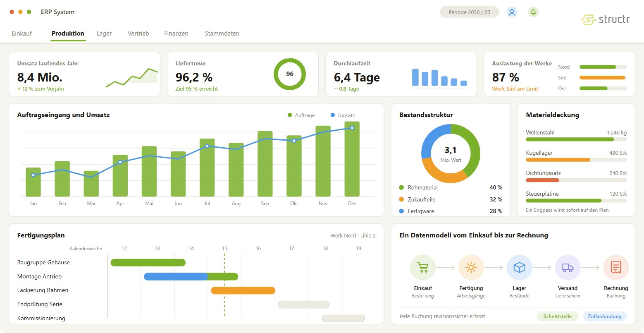This screenshot has height=333, width=644.
Task: Click the July Umsatz data point
Action: click(207, 146)
